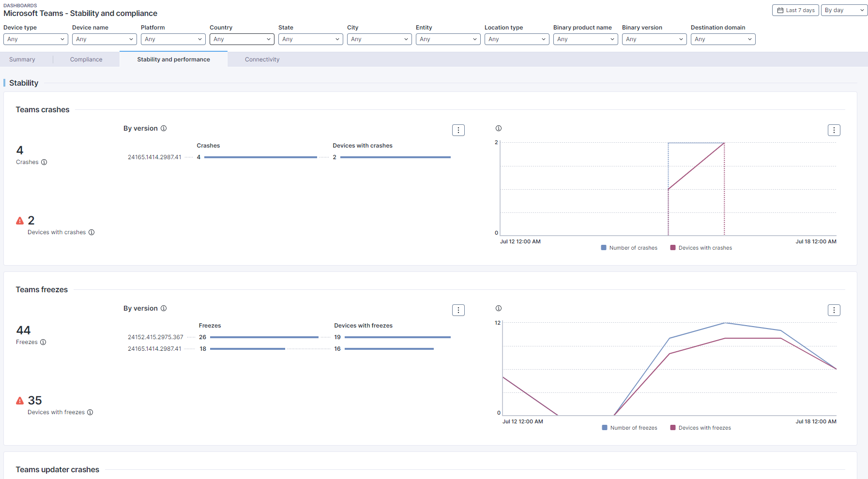Click info icon next to Crashes count
The width and height of the screenshot is (868, 479).
click(44, 162)
